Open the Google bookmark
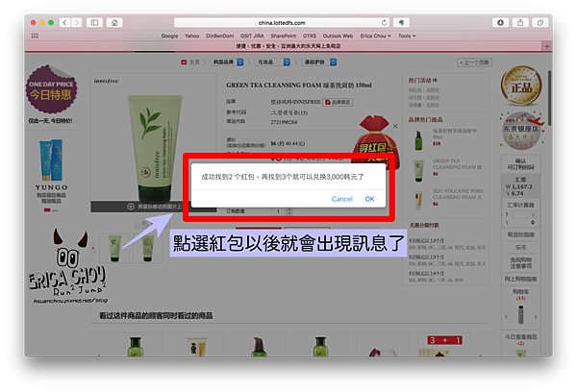This screenshot has height=392, width=577. pos(169,36)
